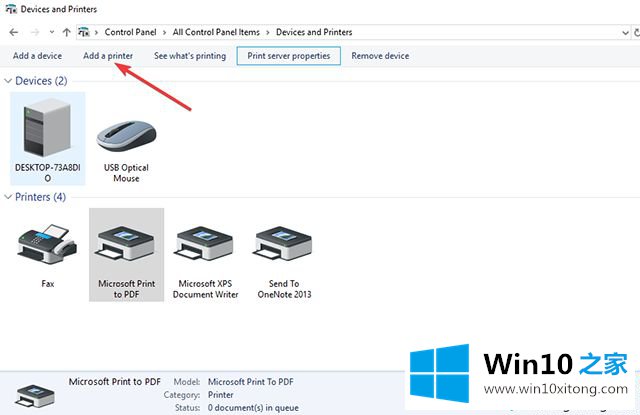This screenshot has height=415, width=640.
Task: Click the Devices and Printers title bar icon
Action: tap(11, 9)
